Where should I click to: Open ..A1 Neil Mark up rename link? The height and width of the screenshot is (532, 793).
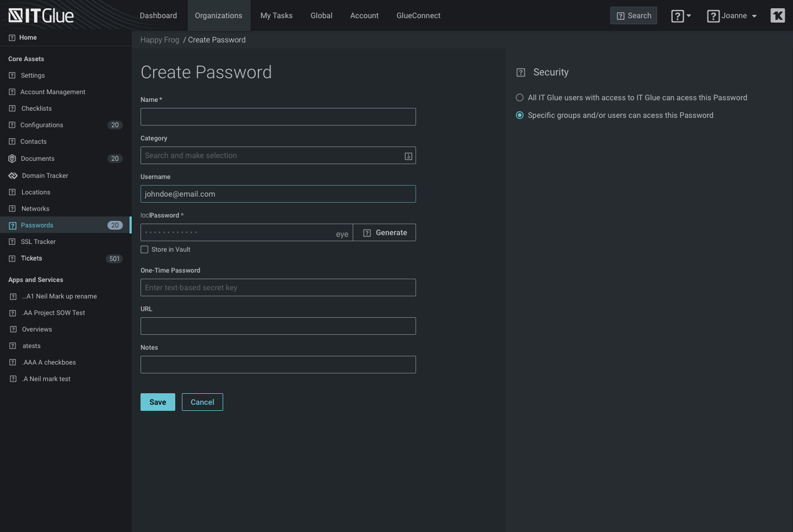(x=60, y=296)
